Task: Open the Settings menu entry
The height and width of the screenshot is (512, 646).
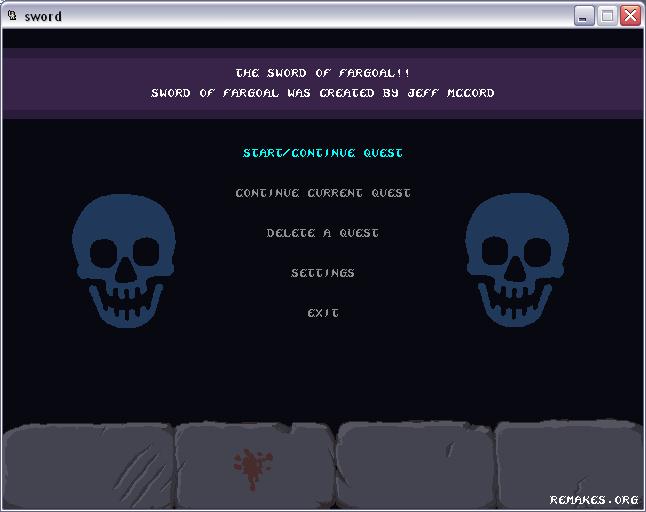Action: coord(323,273)
